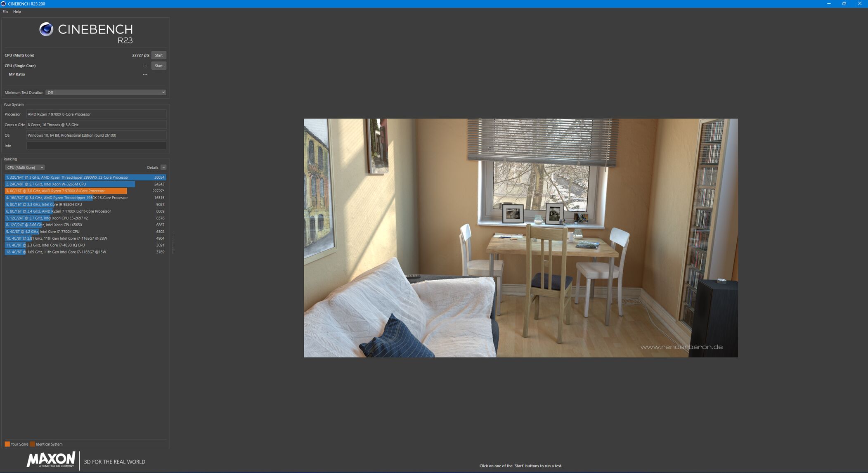The image size is (868, 473).
Task: Click the Cinebench title bar app icon
Action: (3, 4)
